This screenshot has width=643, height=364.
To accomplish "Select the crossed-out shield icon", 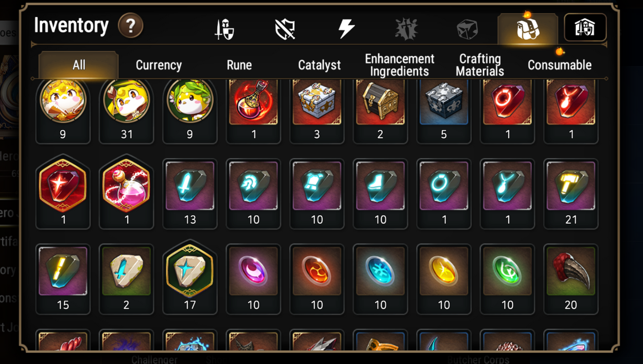I will [285, 29].
